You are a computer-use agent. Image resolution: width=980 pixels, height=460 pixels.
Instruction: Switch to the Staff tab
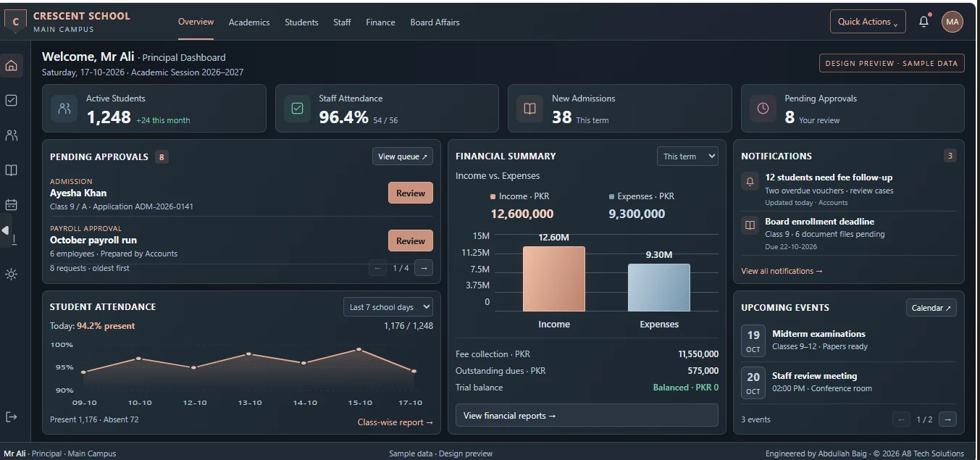click(342, 22)
